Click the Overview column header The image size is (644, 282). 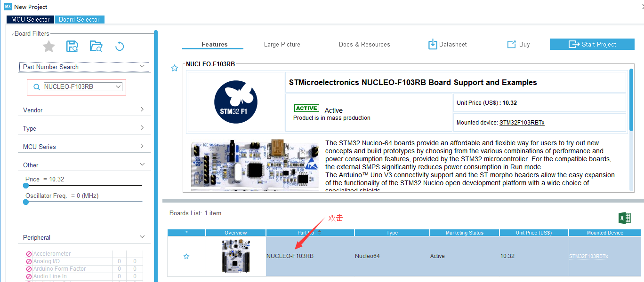[x=236, y=233]
